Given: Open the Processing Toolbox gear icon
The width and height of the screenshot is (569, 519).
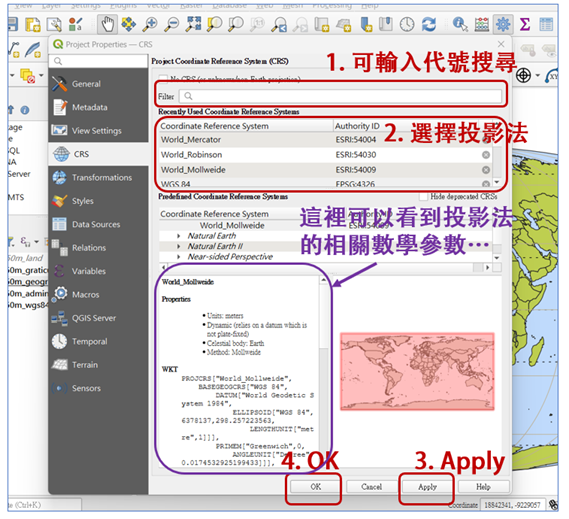Looking at the screenshot, I should pos(503,24).
